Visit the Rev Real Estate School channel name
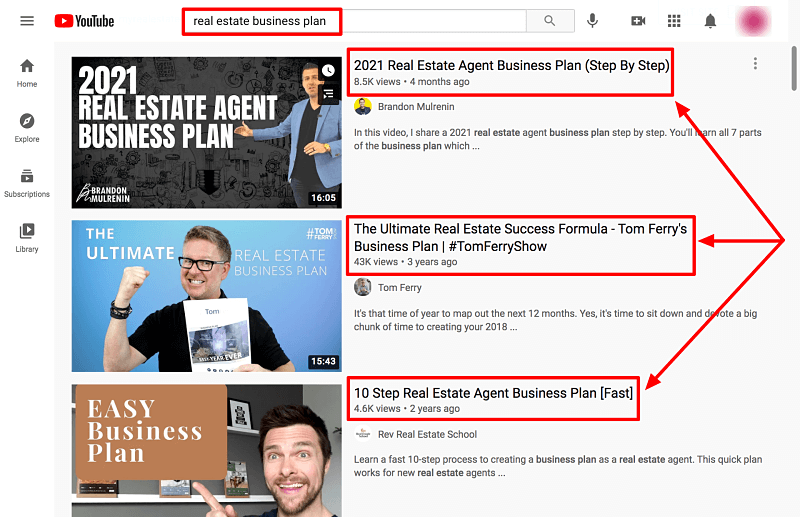Screen dimensions: 800x517 coord(427,434)
